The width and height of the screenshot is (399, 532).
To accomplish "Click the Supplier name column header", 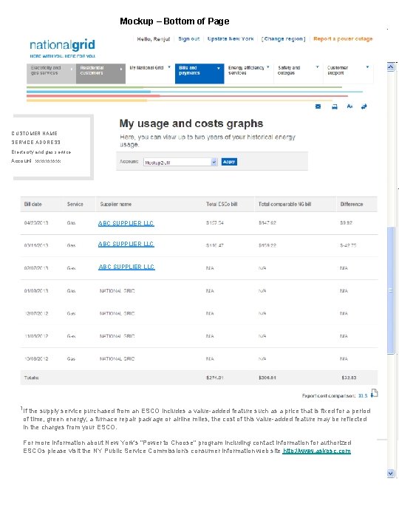I will 116,204.
